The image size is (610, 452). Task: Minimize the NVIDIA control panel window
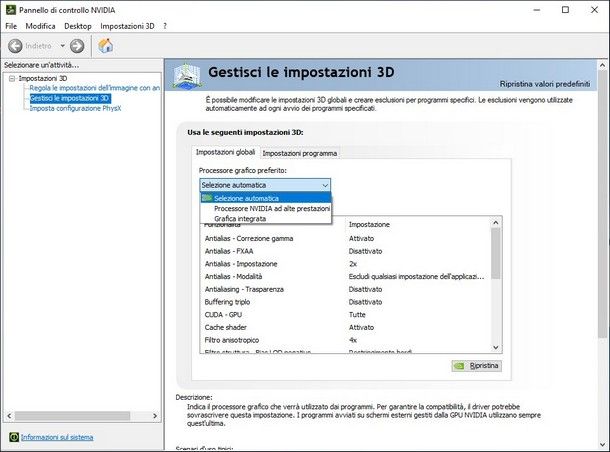[537, 10]
